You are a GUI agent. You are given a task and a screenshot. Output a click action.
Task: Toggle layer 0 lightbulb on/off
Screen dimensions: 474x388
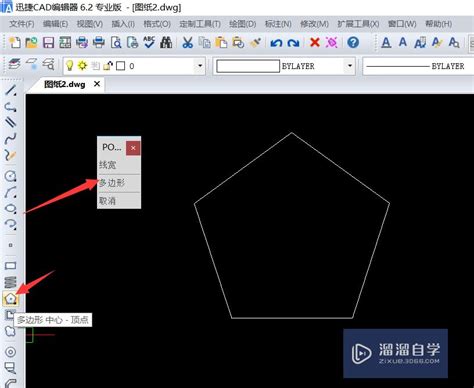click(x=69, y=66)
